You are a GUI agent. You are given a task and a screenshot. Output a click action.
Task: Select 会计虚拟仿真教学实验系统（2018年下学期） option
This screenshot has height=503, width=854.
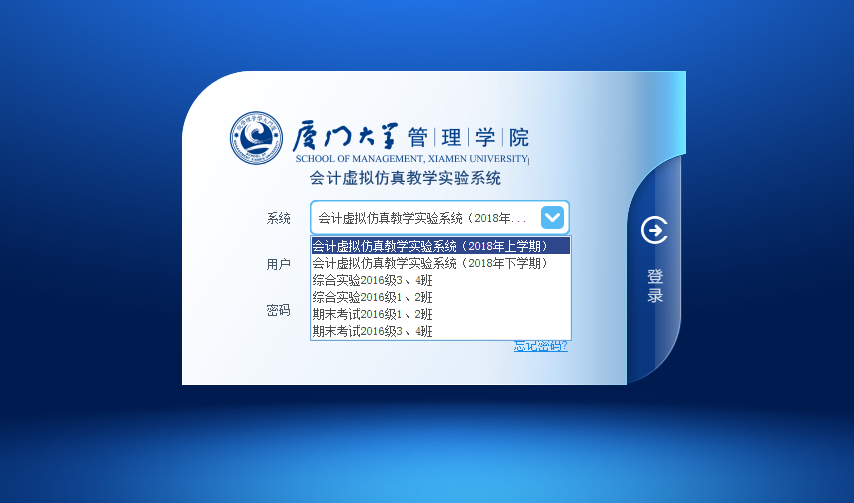point(441,263)
